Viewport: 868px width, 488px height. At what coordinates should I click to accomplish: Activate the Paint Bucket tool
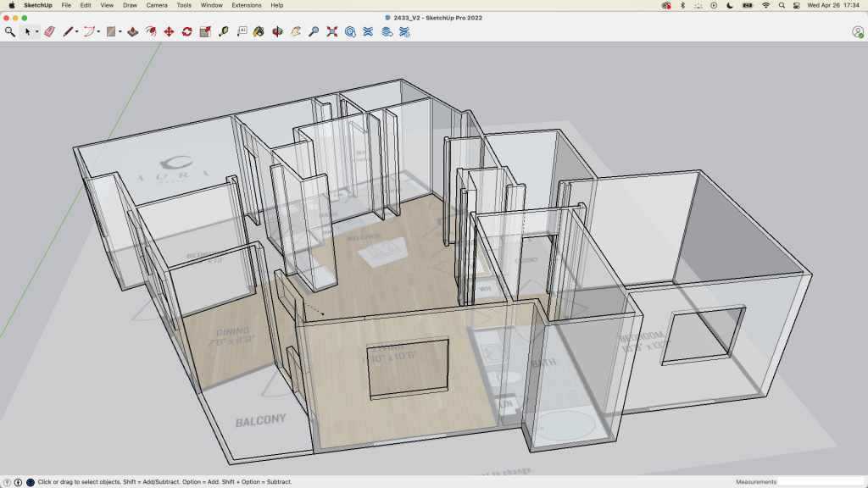point(259,31)
